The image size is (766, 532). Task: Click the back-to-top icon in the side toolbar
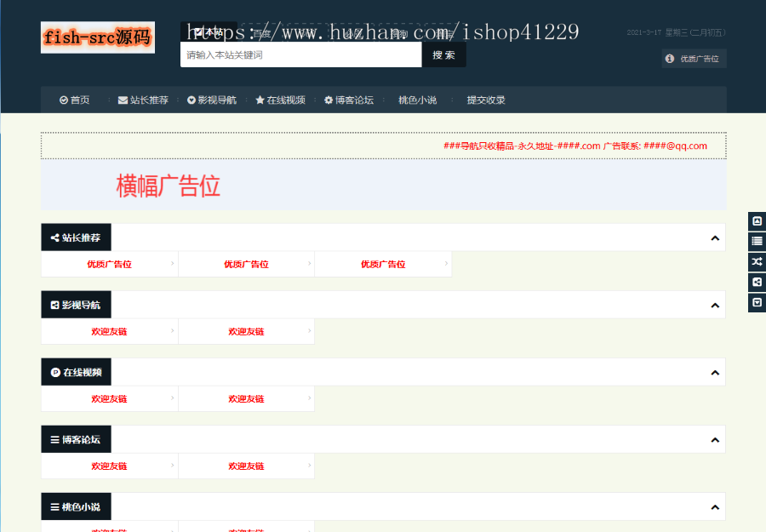[x=757, y=220]
